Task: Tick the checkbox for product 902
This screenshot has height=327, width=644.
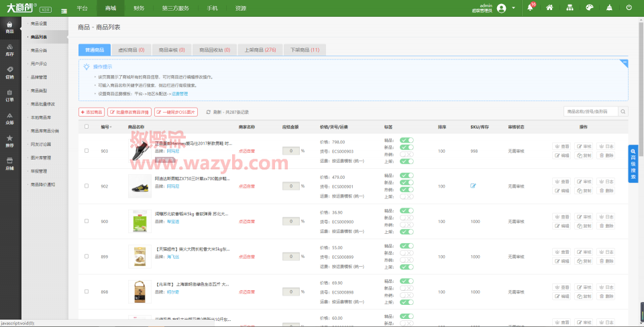Action: pos(87,186)
